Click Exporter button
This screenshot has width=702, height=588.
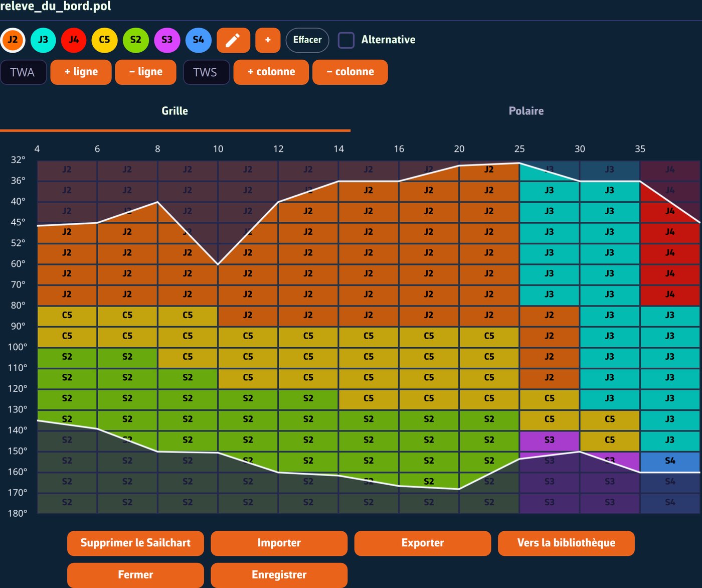[423, 543]
